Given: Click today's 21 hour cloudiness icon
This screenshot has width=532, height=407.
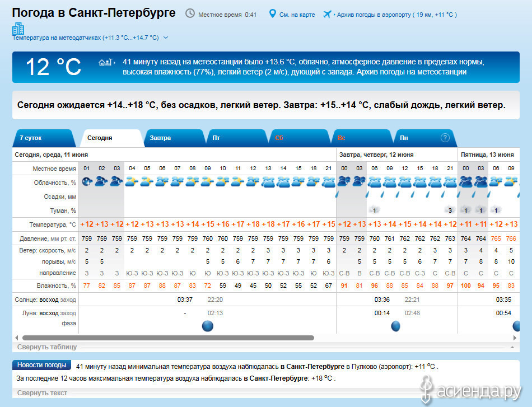Looking at the screenshot, I should click(x=328, y=182).
